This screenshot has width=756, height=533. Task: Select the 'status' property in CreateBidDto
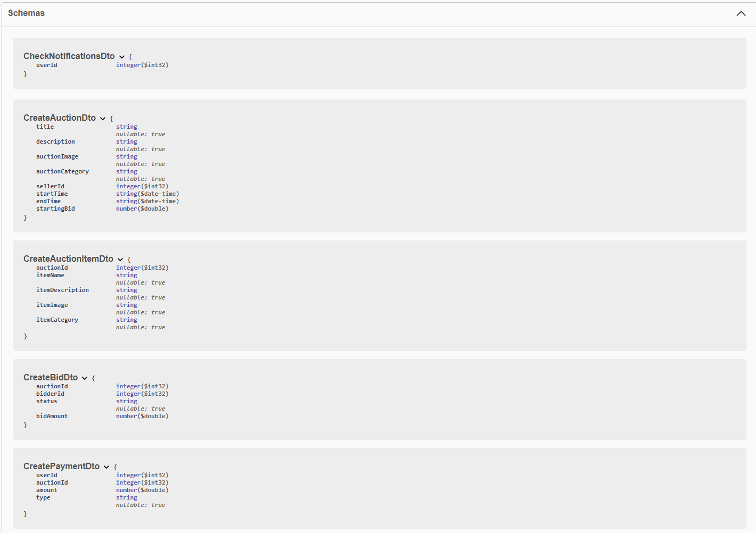click(x=47, y=401)
